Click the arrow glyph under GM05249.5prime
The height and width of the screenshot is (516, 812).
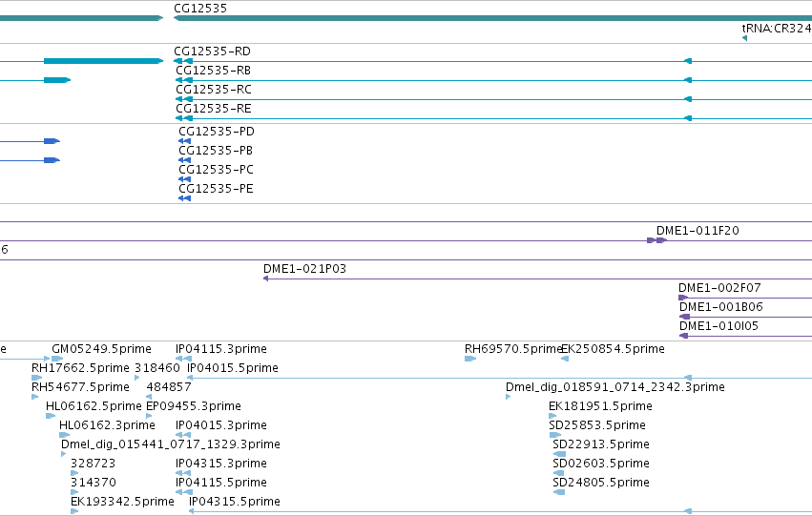pos(57,359)
